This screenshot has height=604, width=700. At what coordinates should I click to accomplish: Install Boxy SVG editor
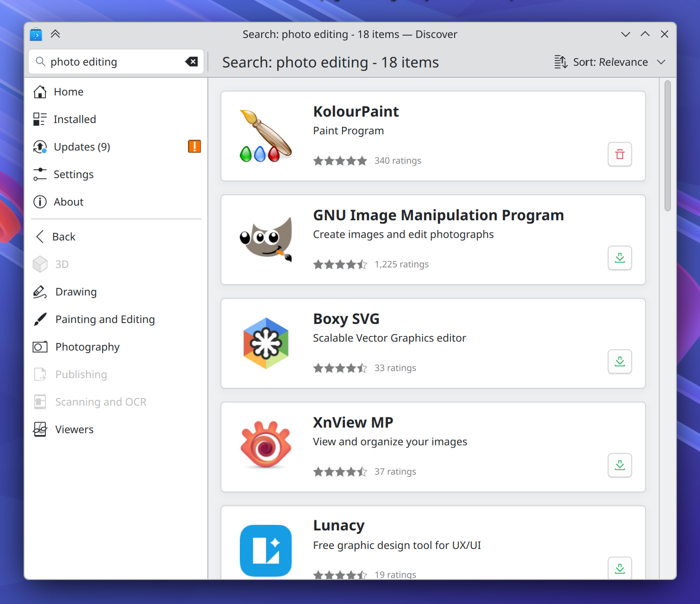click(x=619, y=362)
